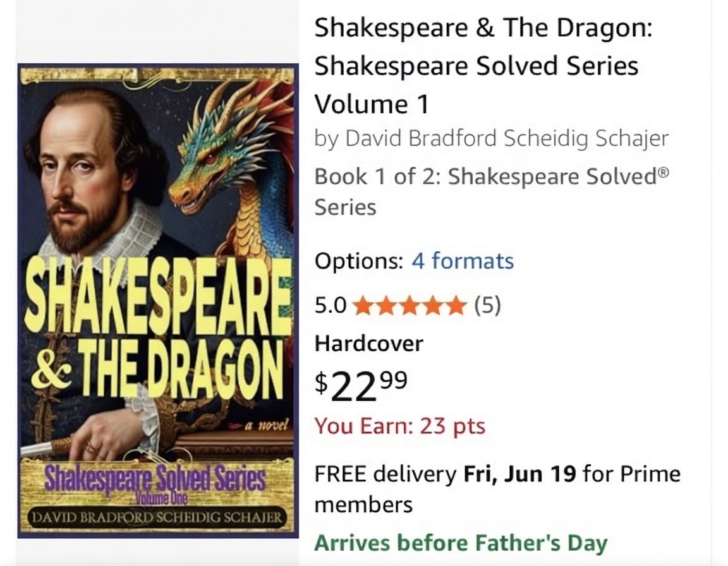Image resolution: width=728 pixels, height=566 pixels.
Task: Click the Hardcover format label
Action: (x=368, y=344)
